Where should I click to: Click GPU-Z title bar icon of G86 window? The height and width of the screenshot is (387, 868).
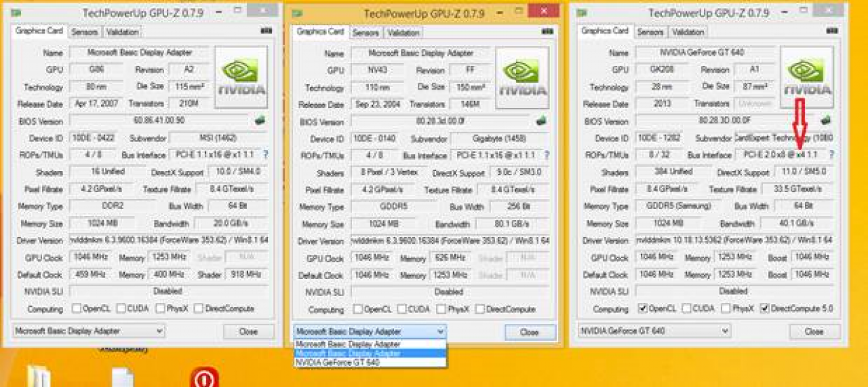16,13
